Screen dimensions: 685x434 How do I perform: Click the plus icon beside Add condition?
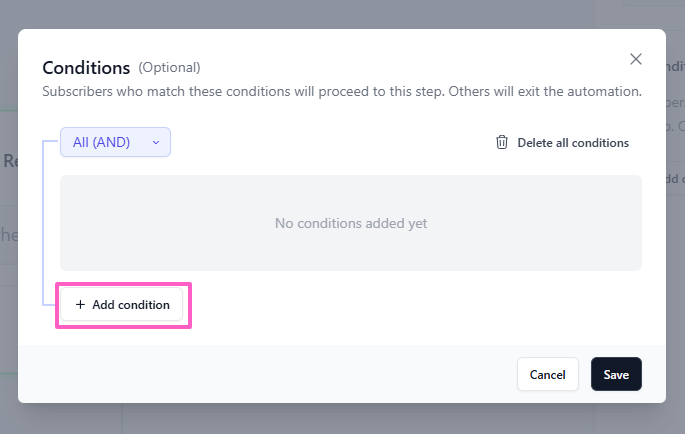pyautogui.click(x=80, y=305)
